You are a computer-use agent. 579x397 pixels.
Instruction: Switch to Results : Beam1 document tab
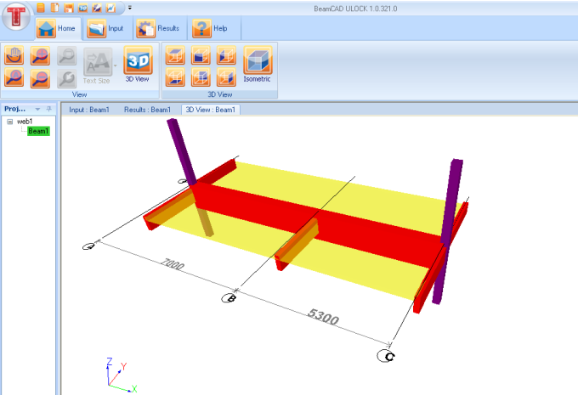pos(147,110)
